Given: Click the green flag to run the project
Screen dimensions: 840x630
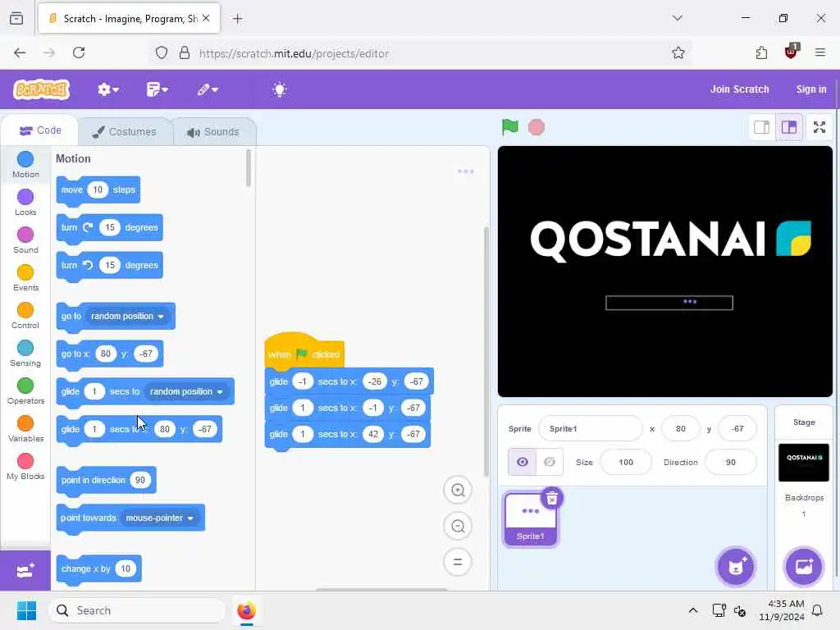Looking at the screenshot, I should (509, 127).
